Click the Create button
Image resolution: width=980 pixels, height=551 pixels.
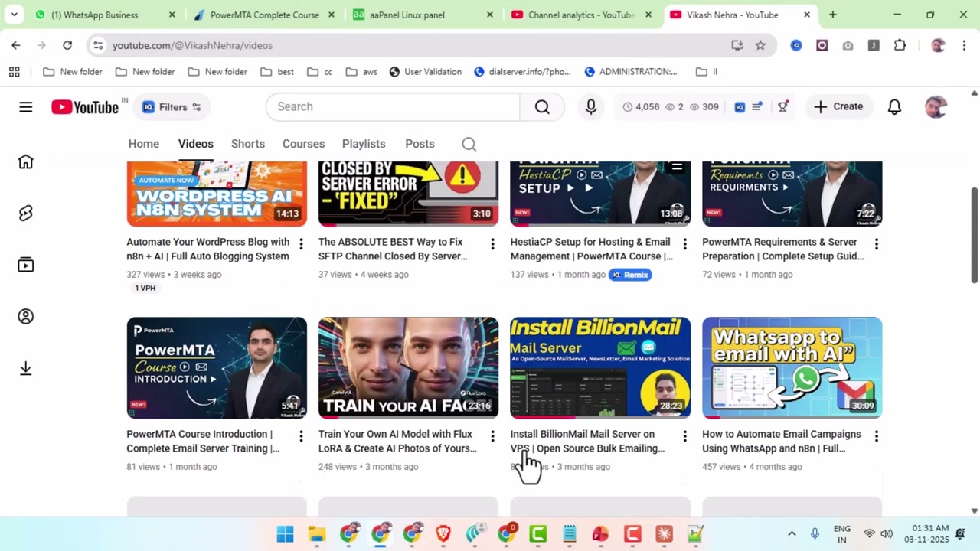click(x=838, y=106)
